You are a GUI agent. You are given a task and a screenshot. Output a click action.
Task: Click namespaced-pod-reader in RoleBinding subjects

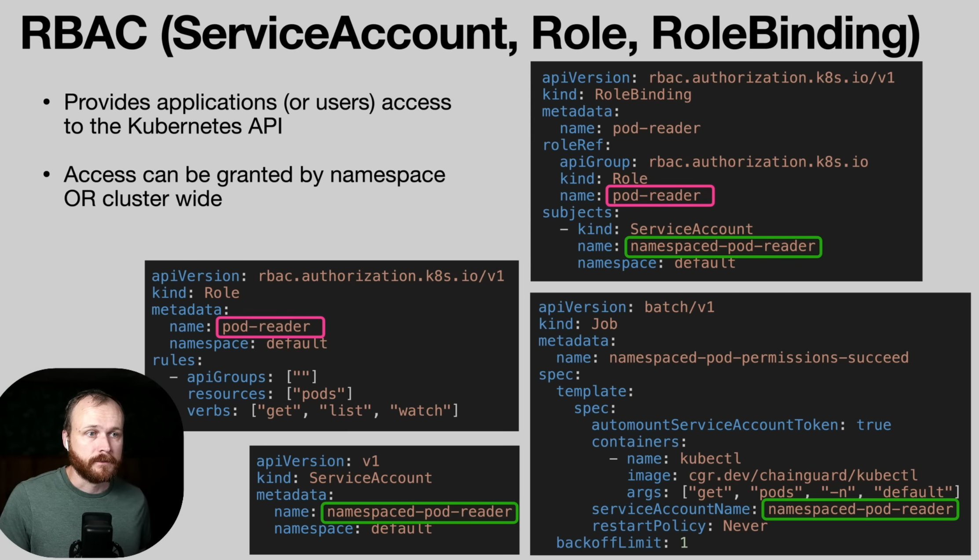coord(723,247)
